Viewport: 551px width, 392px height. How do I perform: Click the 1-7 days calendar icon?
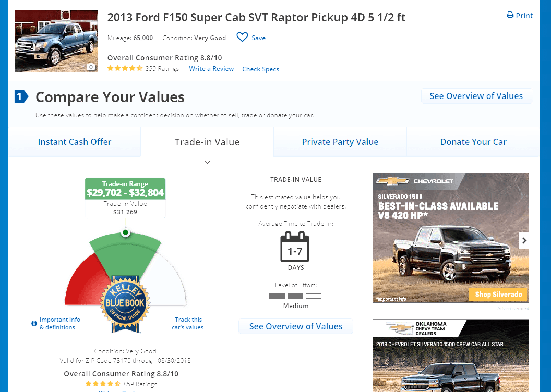tap(295, 247)
